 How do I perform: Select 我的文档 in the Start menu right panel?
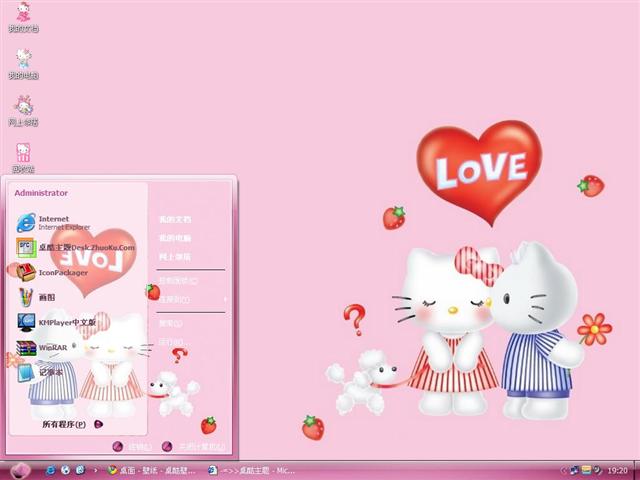click(x=175, y=218)
